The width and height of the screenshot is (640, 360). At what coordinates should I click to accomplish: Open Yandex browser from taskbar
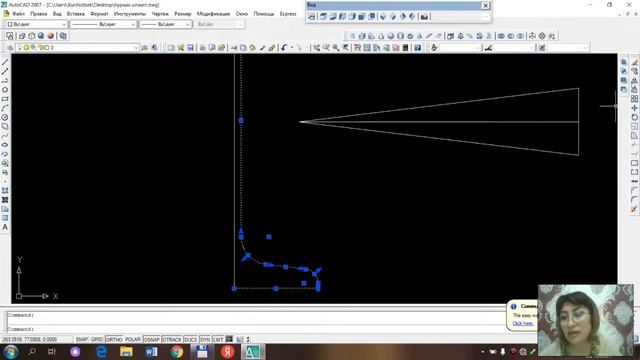(x=227, y=351)
